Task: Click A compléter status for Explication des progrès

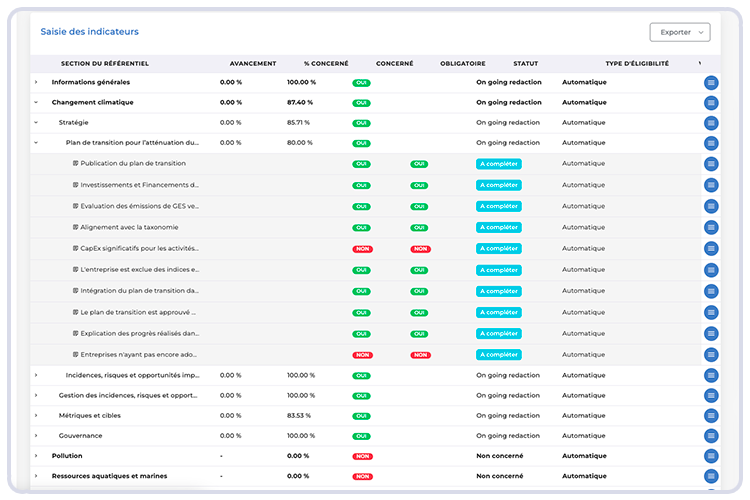Action: [x=498, y=334]
